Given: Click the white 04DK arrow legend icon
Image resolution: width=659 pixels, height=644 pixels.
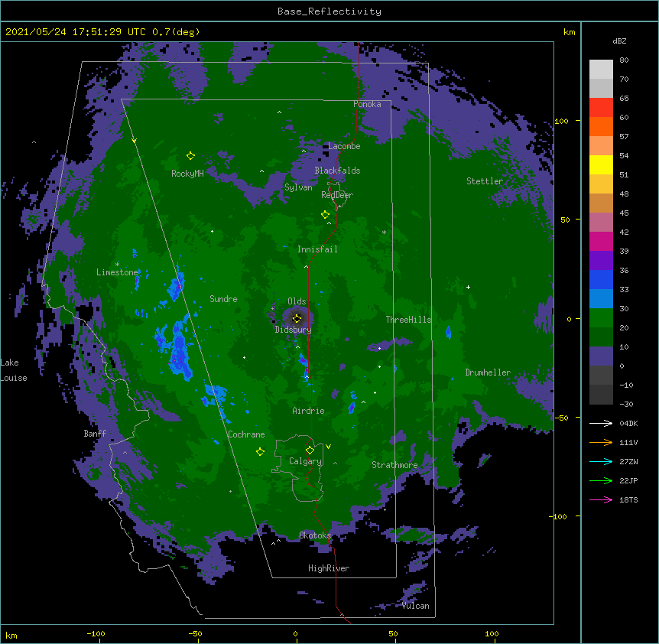Looking at the screenshot, I should point(601,423).
